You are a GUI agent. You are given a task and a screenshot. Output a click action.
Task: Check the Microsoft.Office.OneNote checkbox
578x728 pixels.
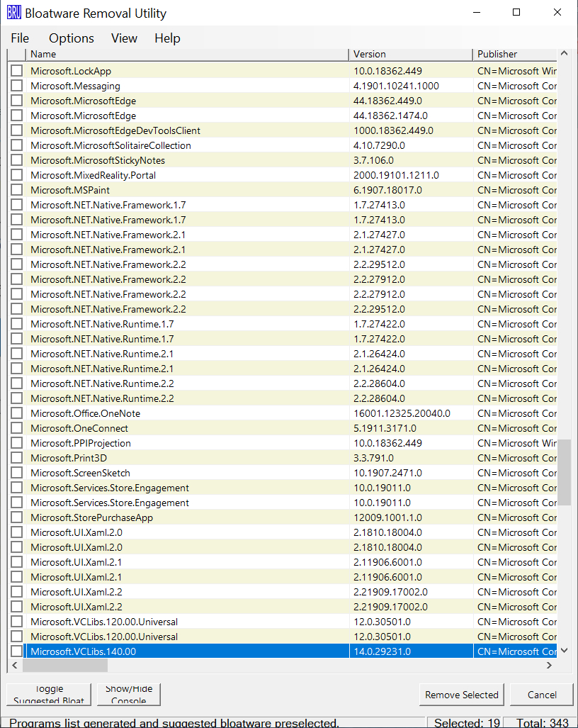click(17, 413)
